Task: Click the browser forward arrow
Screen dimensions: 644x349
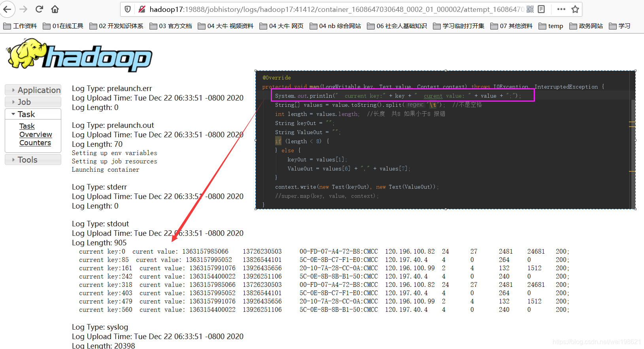Action: (23, 9)
